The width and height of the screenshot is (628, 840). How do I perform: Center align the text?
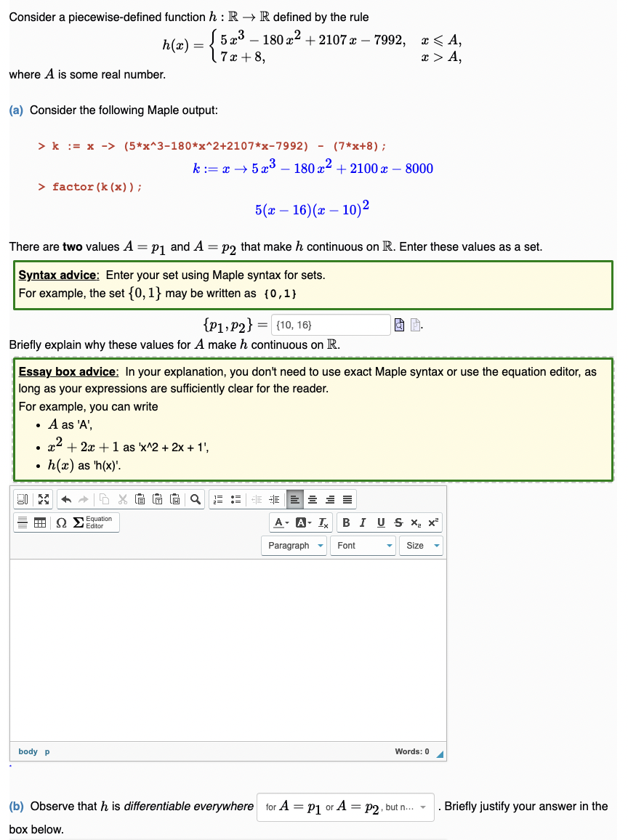click(313, 499)
